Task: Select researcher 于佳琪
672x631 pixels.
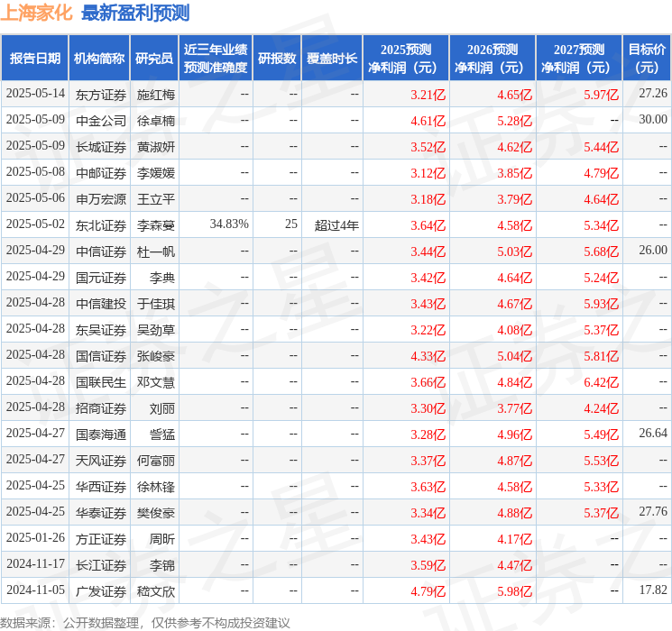Action: pos(156,304)
